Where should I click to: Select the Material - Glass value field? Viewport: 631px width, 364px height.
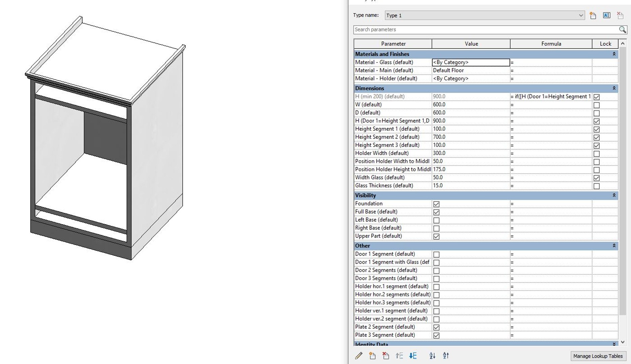pyautogui.click(x=471, y=62)
